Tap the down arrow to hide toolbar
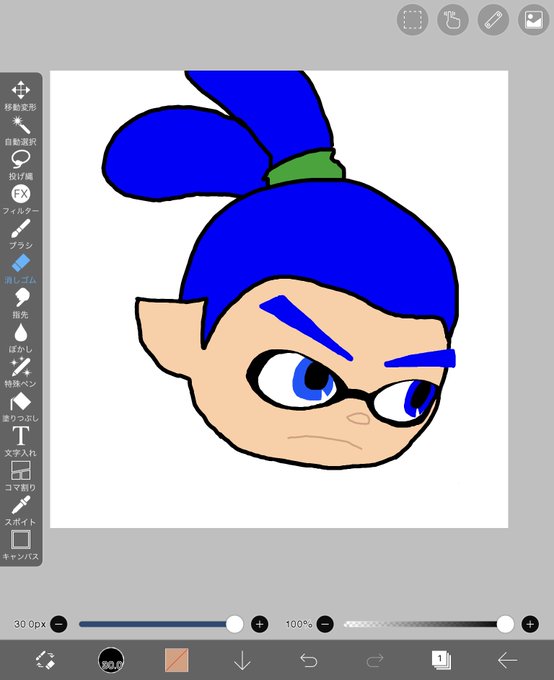 pos(243,660)
